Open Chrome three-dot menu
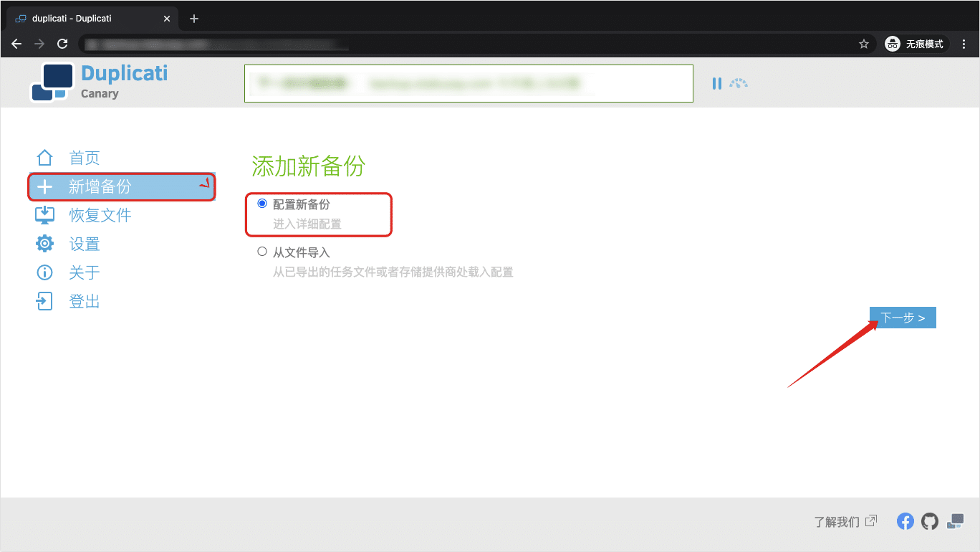Viewport: 980px width, 552px height. click(x=964, y=44)
